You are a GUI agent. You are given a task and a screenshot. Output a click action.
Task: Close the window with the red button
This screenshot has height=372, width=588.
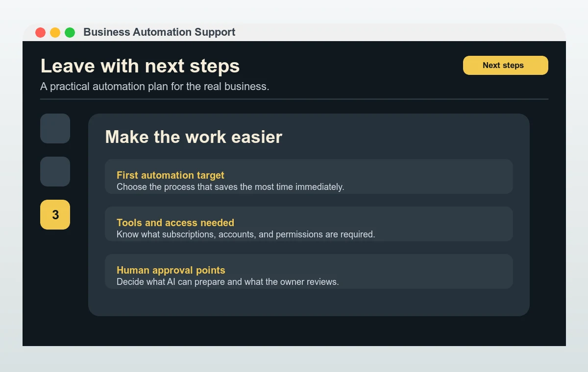click(41, 33)
